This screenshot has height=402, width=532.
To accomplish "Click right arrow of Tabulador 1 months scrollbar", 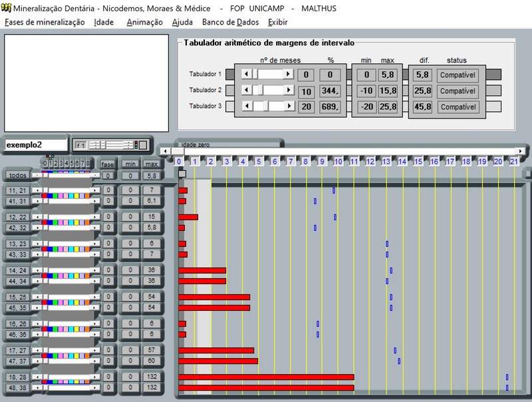I will [288, 75].
